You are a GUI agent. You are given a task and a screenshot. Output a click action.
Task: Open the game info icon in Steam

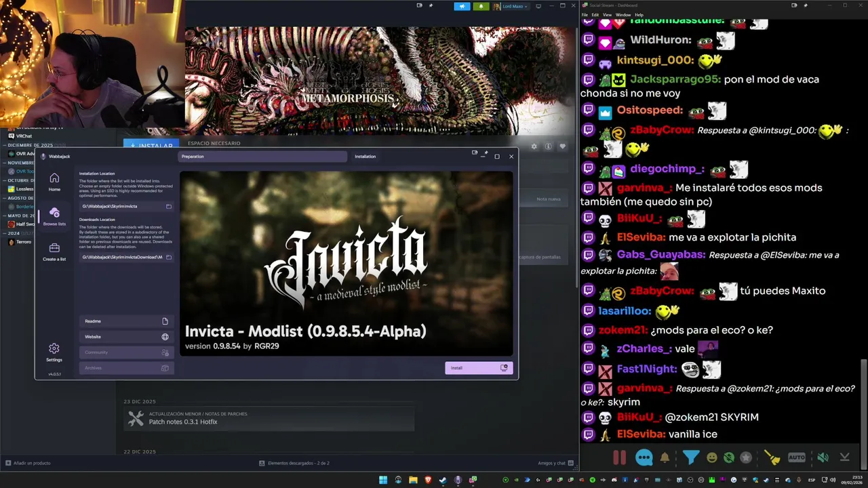point(548,146)
